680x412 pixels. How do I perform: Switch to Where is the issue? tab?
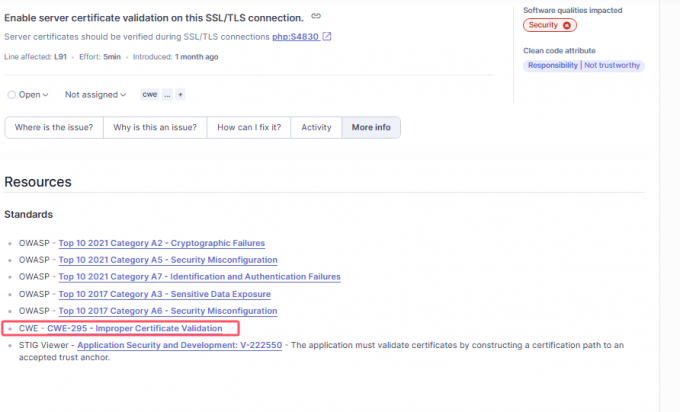[x=54, y=128]
